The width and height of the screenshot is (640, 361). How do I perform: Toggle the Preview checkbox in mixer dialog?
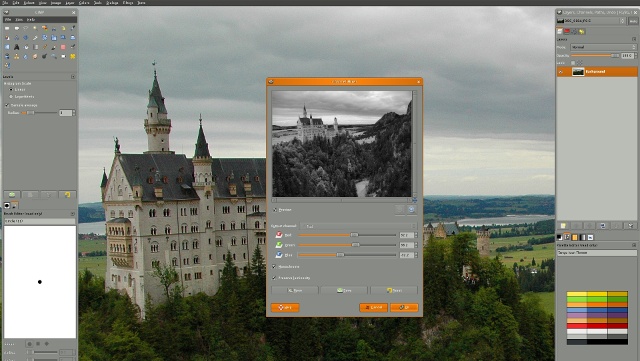[275, 210]
